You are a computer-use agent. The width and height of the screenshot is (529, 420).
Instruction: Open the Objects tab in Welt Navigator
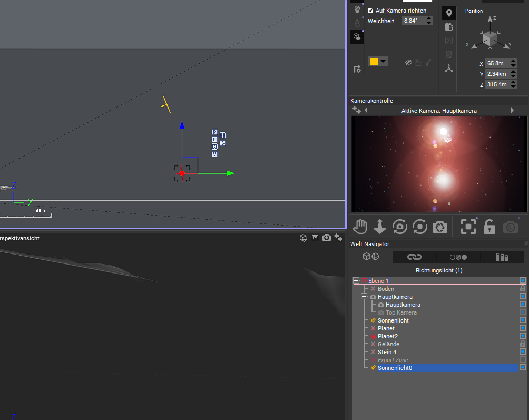tap(371, 257)
